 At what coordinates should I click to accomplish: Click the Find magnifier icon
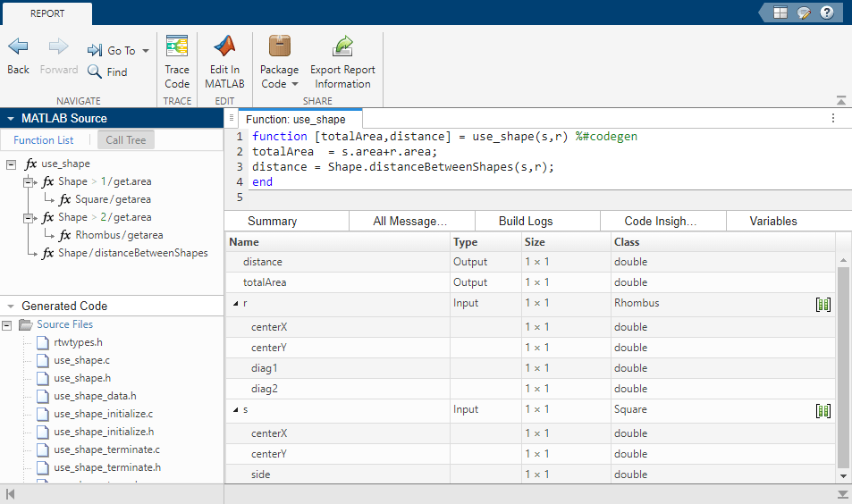tap(95, 71)
